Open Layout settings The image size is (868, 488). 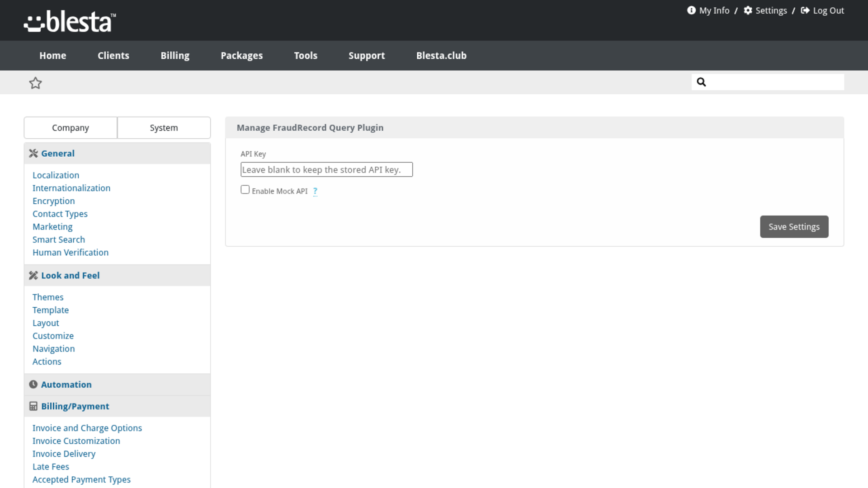[46, 323]
